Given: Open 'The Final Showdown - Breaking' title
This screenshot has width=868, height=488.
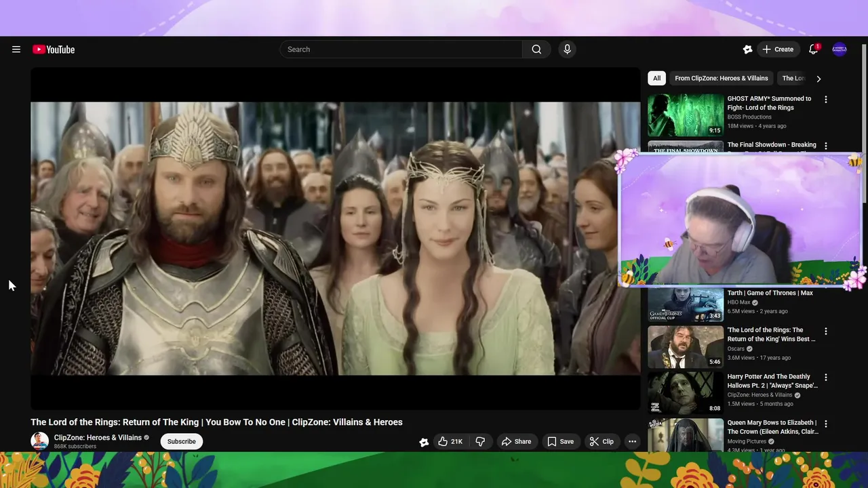Looking at the screenshot, I should 772,145.
